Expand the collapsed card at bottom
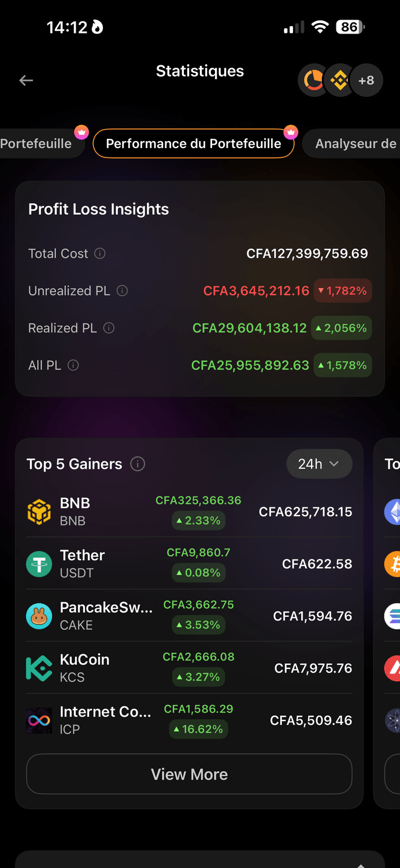Screen dimensions: 400x868 click(361, 863)
